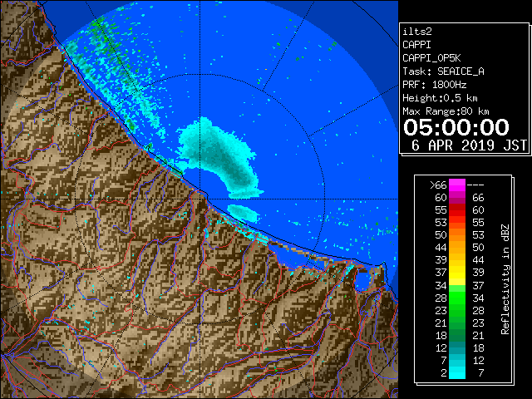
Task: Select the 'Height:0.5 km' value
Action: [440, 98]
